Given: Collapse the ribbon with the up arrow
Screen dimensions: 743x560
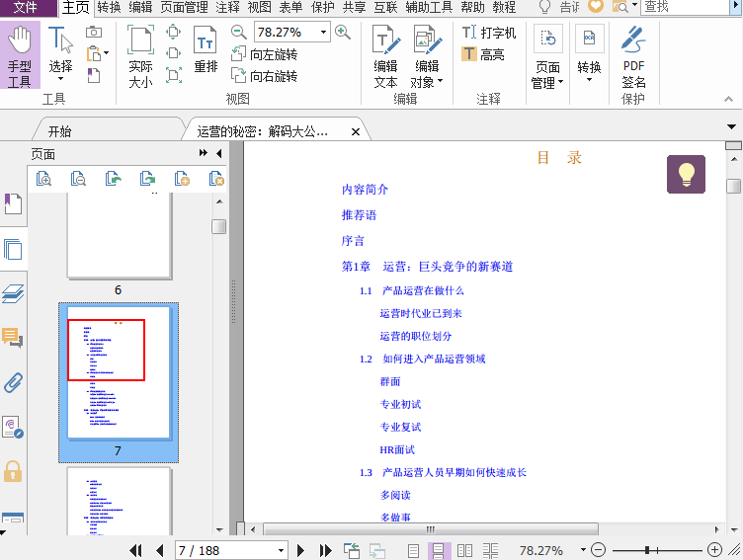Looking at the screenshot, I should click(728, 99).
